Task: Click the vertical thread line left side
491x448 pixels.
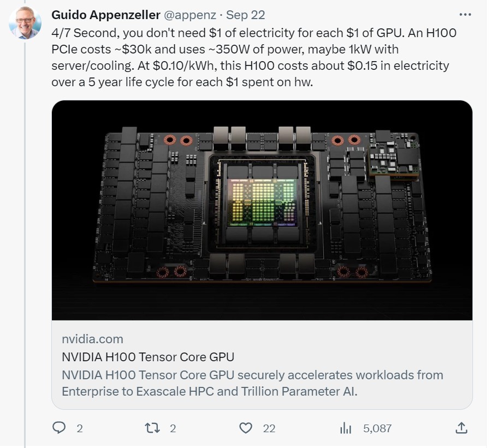Action: (25, 246)
